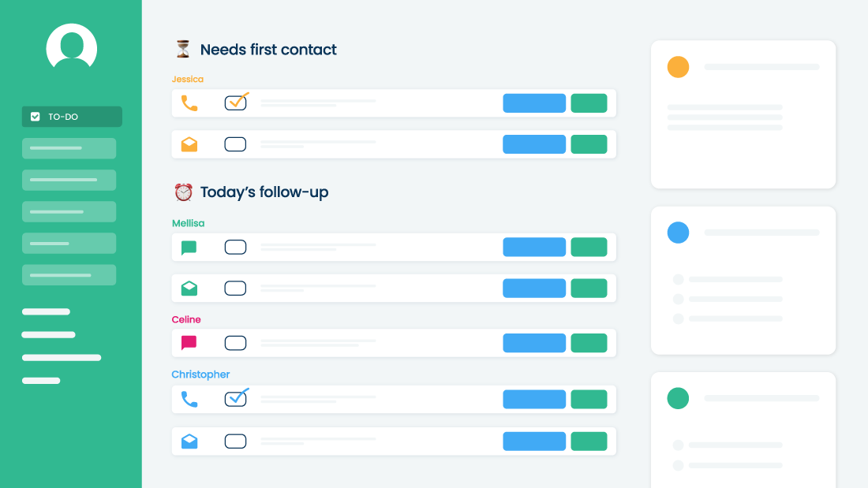
Task: Open the user profile avatar in sidebar
Action: coord(71,47)
